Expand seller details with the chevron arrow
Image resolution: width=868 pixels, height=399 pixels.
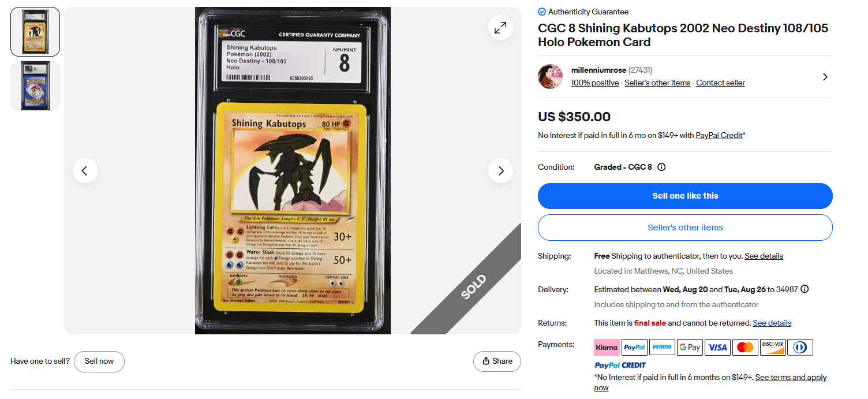[825, 77]
